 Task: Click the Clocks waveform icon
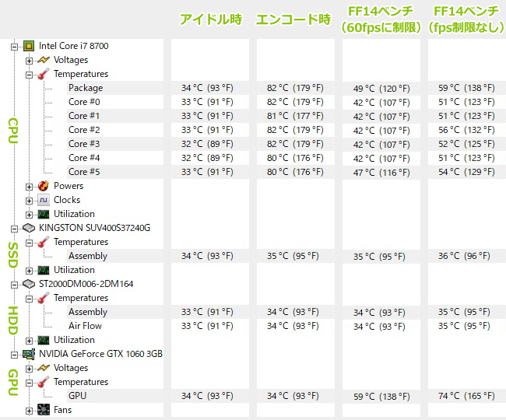tap(44, 200)
